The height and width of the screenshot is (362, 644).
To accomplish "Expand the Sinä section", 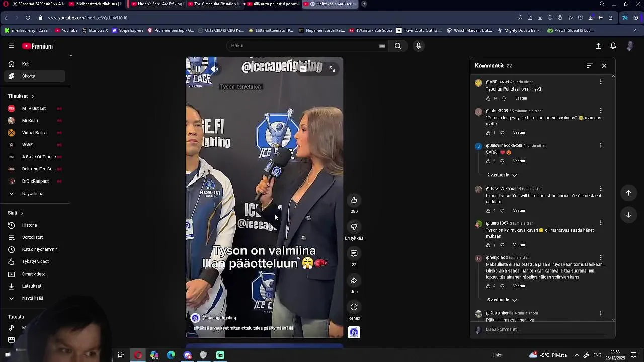I will click(x=15, y=213).
